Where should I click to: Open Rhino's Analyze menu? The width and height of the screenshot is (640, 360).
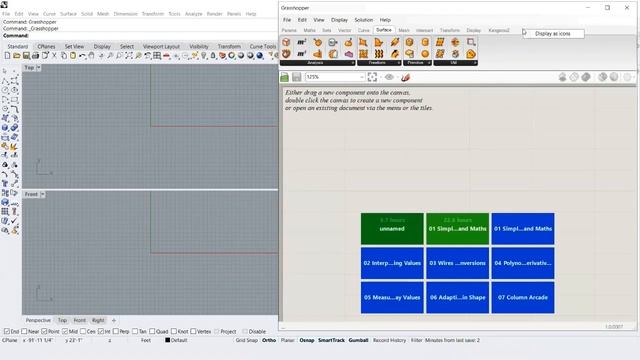(193, 13)
